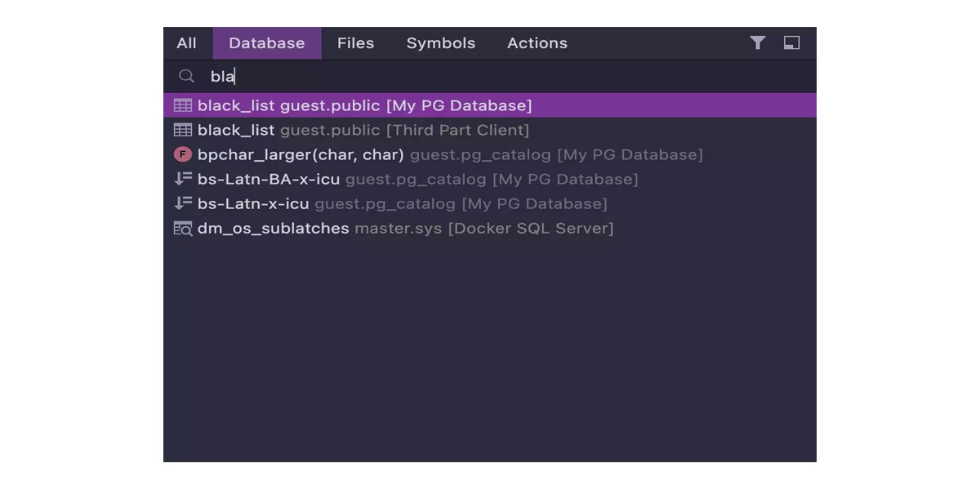
Task: Click table icon of black_list My PG Database
Action: (x=183, y=105)
